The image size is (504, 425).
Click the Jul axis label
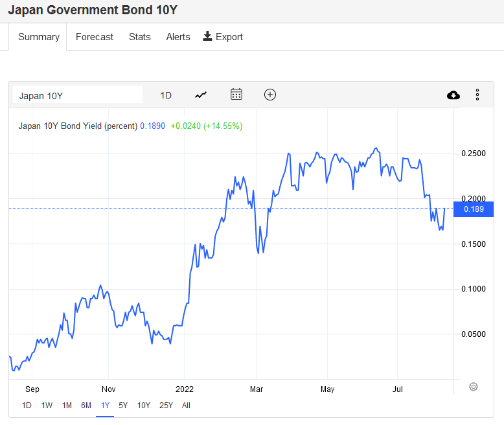click(x=398, y=389)
